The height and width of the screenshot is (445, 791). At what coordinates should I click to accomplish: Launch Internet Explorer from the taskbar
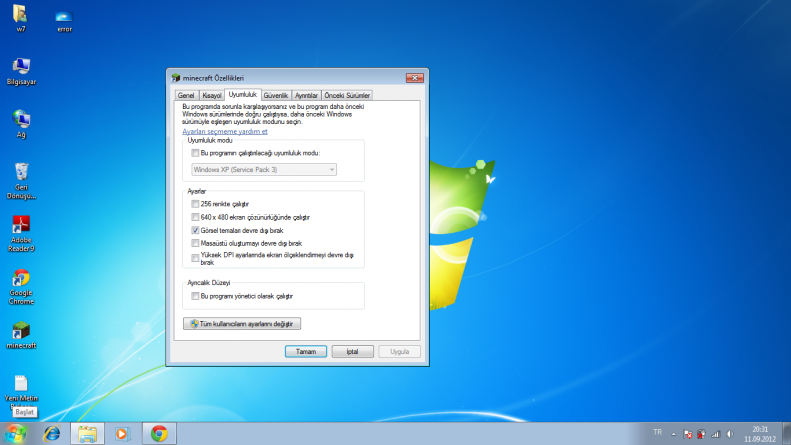(51, 433)
